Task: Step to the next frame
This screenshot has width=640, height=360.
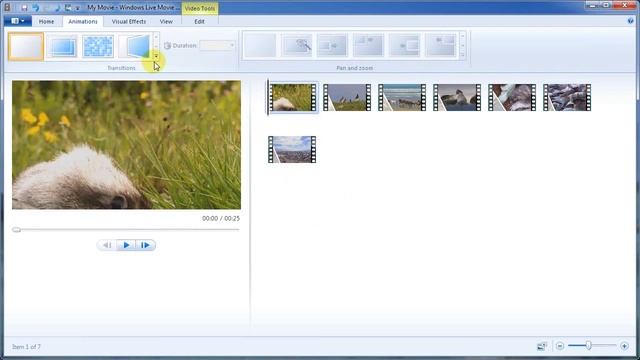Action: coord(145,245)
